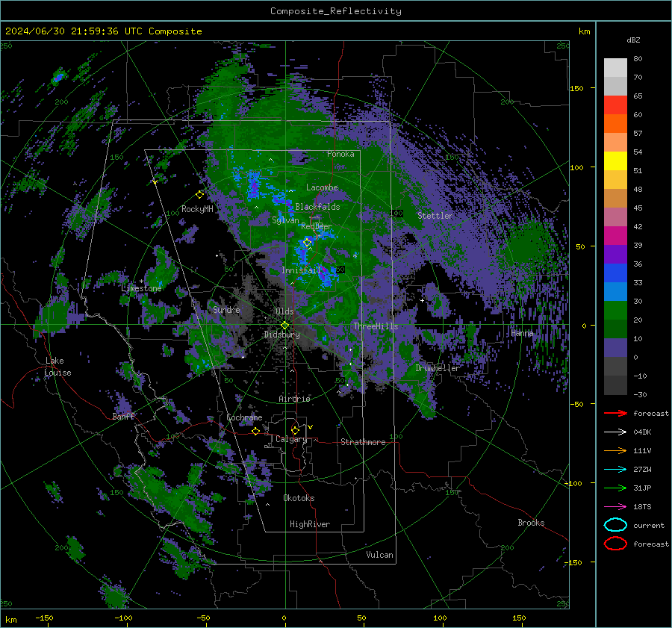Click the 80 dBZ light gray swatch
The image size is (672, 628).
click(x=615, y=67)
